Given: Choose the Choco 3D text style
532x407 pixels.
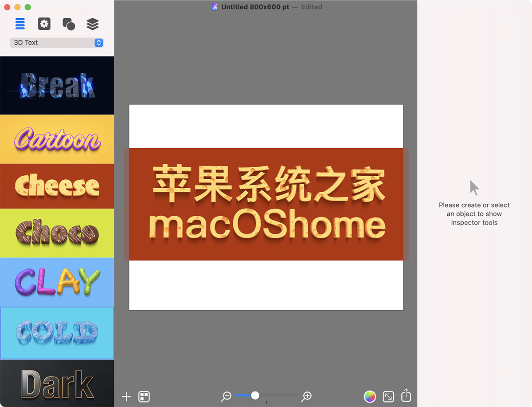Looking at the screenshot, I should [57, 233].
